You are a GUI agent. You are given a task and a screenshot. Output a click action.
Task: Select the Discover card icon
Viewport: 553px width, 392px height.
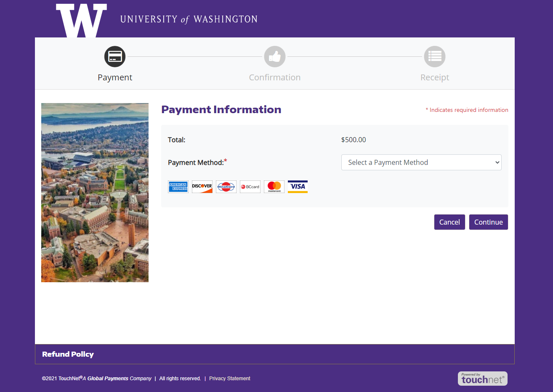tap(202, 186)
